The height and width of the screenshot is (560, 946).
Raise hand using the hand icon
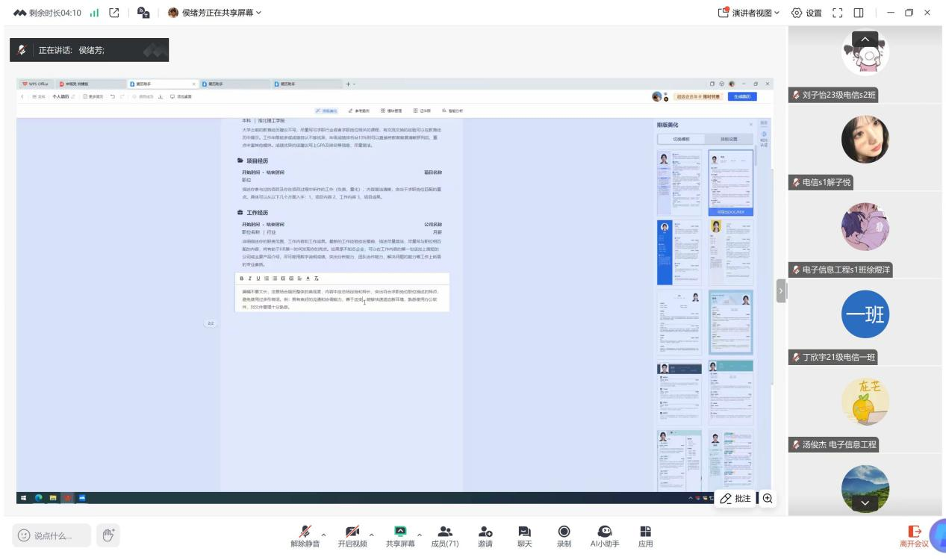pyautogui.click(x=108, y=535)
